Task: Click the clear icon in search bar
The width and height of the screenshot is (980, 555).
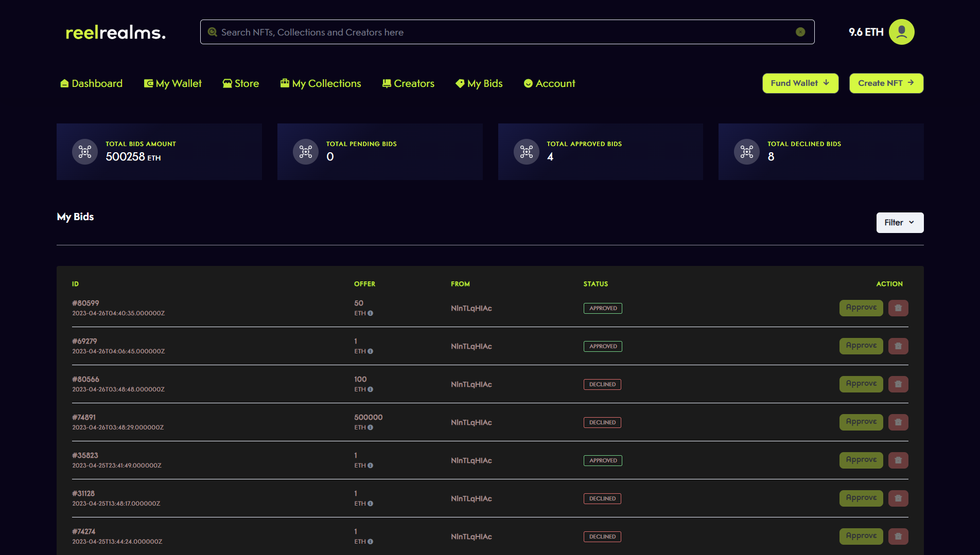Action: tap(800, 32)
